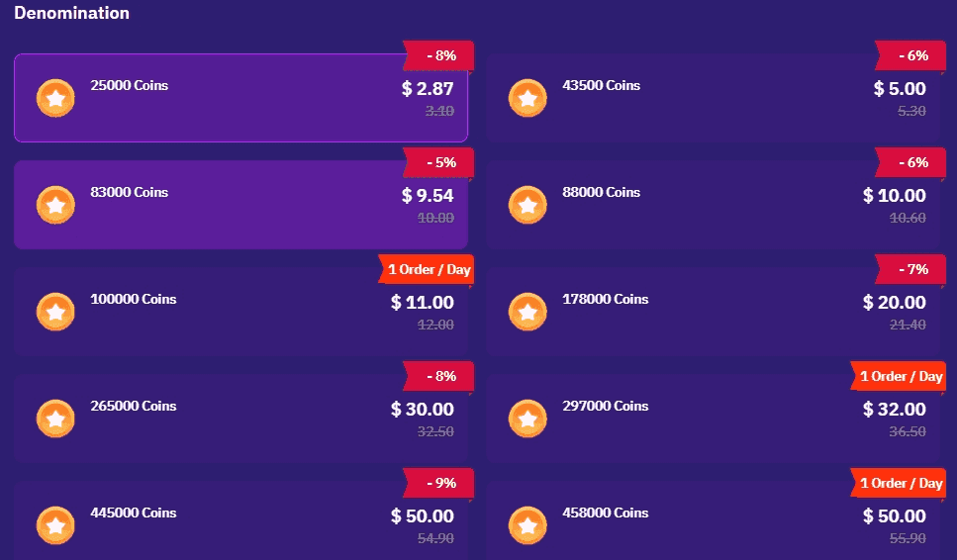Click the coin icon for 100000 Coins
The height and width of the screenshot is (560, 957).
point(55,313)
